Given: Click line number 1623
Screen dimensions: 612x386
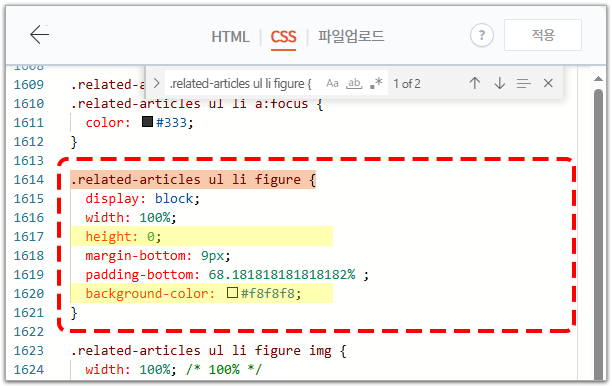Looking at the screenshot, I should (29, 350).
